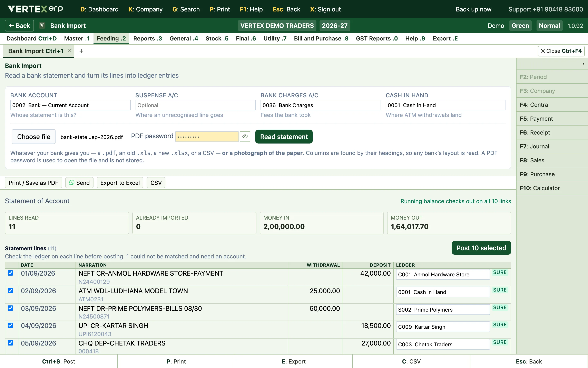Open F5: Payment from side panel
This screenshot has width=588, height=368.
click(x=552, y=119)
